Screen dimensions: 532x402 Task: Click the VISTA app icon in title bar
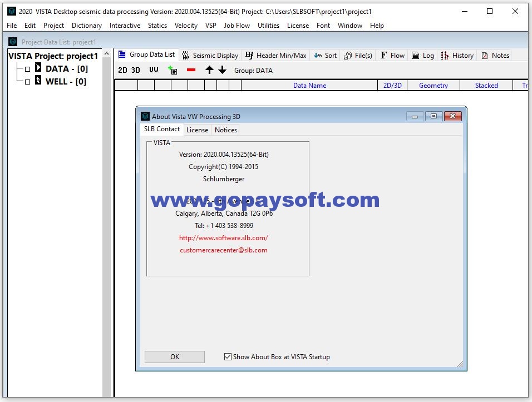pyautogui.click(x=12, y=11)
